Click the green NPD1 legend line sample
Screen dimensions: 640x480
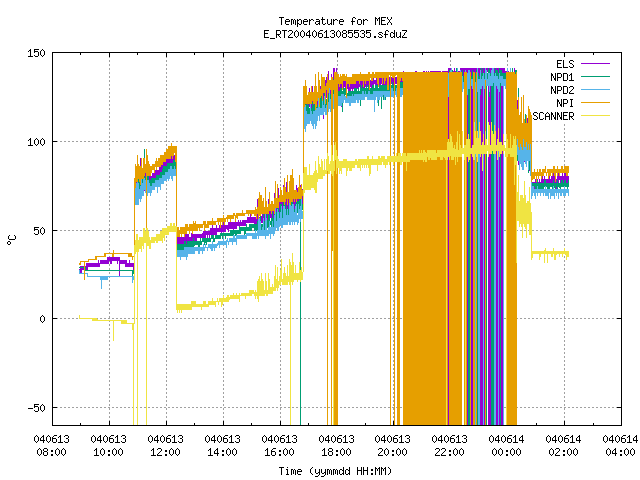[595, 76]
